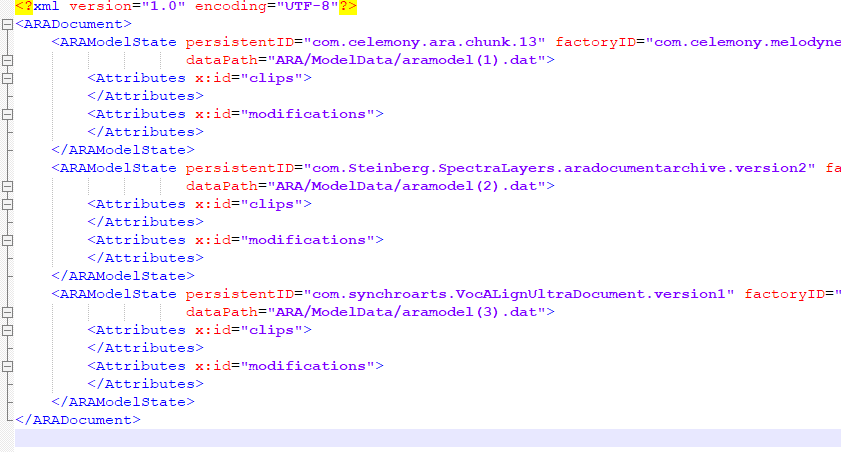Click the "com.synchroarts.VocALignUltraDocument.version1" value
Image resolution: width=841 pixels, height=452 pixels.
[519, 294]
